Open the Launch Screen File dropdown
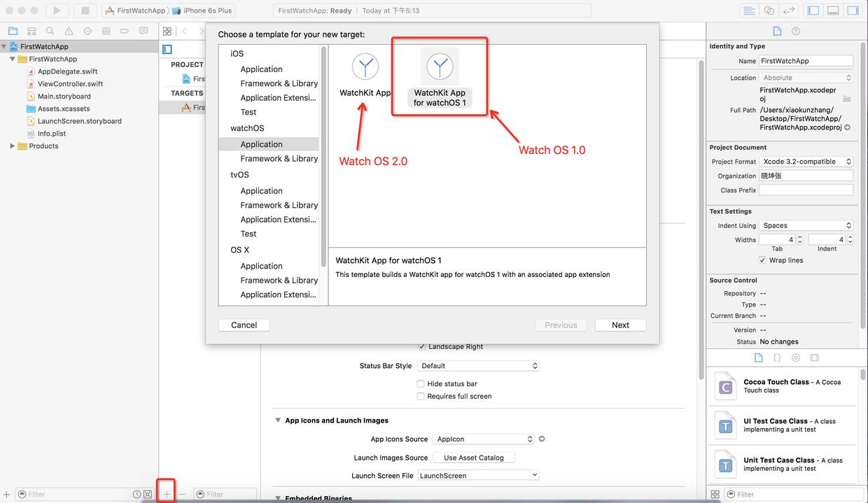This screenshot has width=868, height=503. [x=479, y=475]
